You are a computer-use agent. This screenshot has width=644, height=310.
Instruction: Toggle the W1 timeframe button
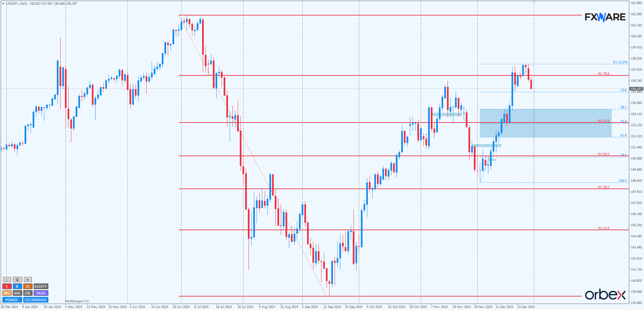click(7, 293)
